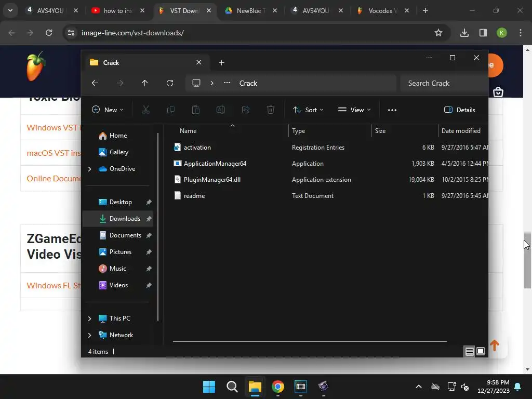Switch to details list view icon in status bar

coord(469,352)
